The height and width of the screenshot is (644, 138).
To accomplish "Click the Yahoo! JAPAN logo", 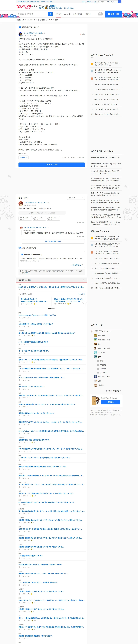I will (x=23, y=7).
